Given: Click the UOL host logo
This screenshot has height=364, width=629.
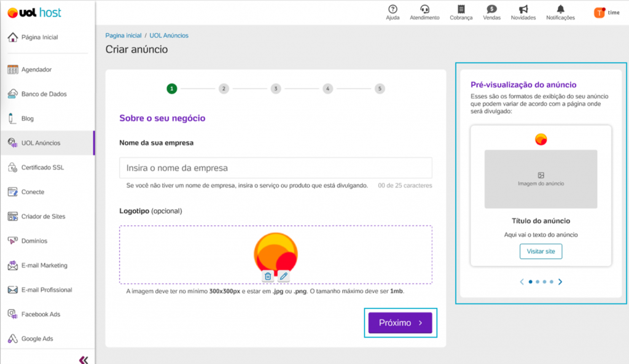Looking at the screenshot, I should tap(34, 13).
